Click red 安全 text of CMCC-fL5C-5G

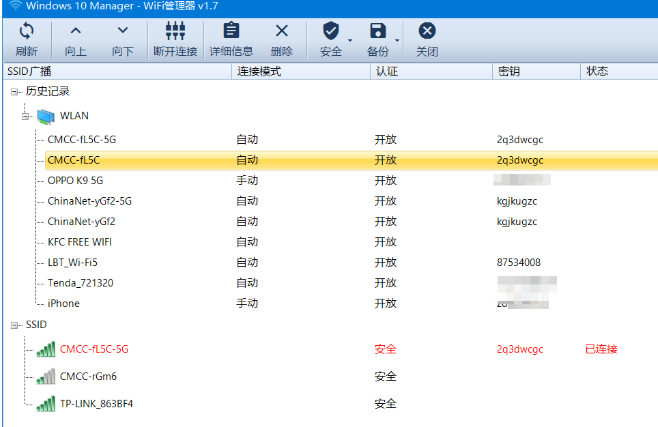386,349
